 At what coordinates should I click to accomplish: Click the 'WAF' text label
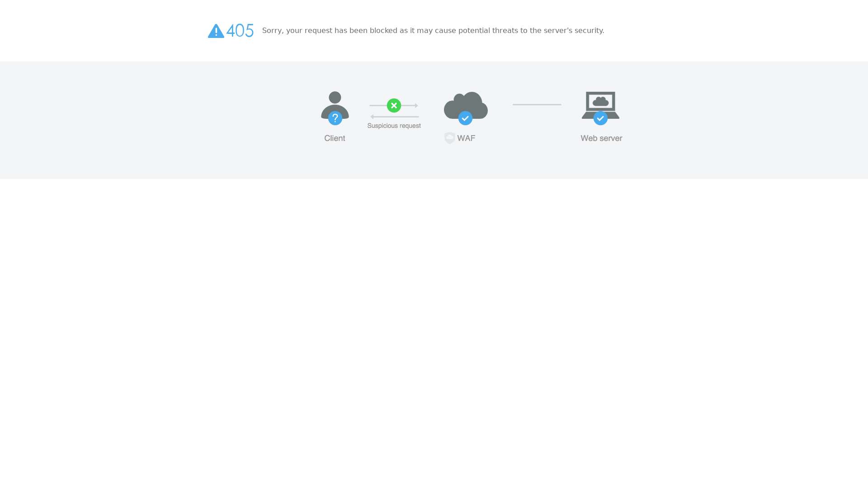click(x=466, y=138)
